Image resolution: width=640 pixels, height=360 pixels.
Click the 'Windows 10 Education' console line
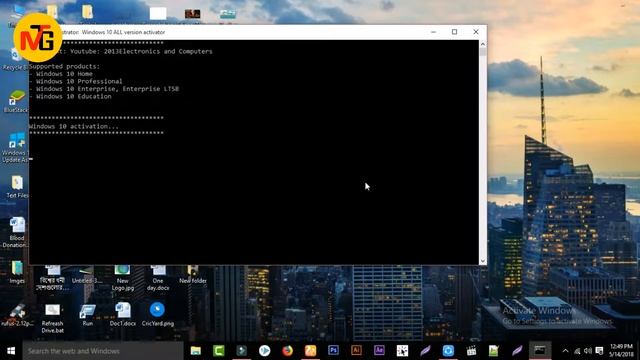[x=70, y=96]
